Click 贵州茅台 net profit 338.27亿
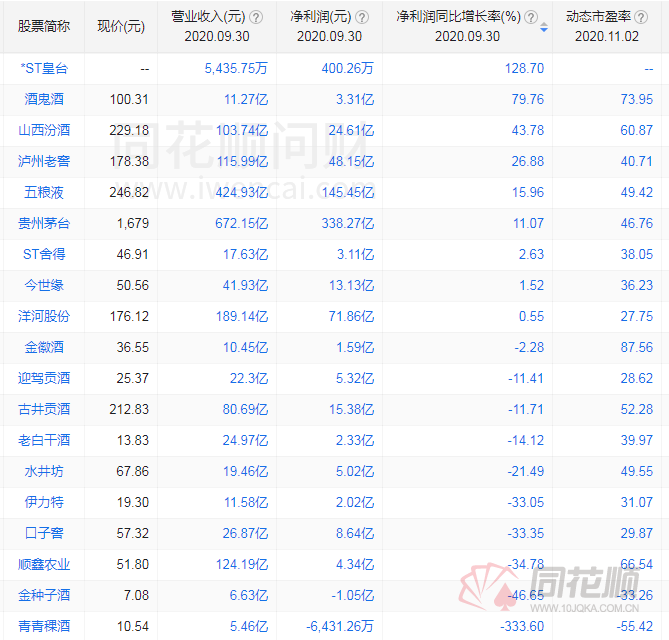 (x=348, y=223)
